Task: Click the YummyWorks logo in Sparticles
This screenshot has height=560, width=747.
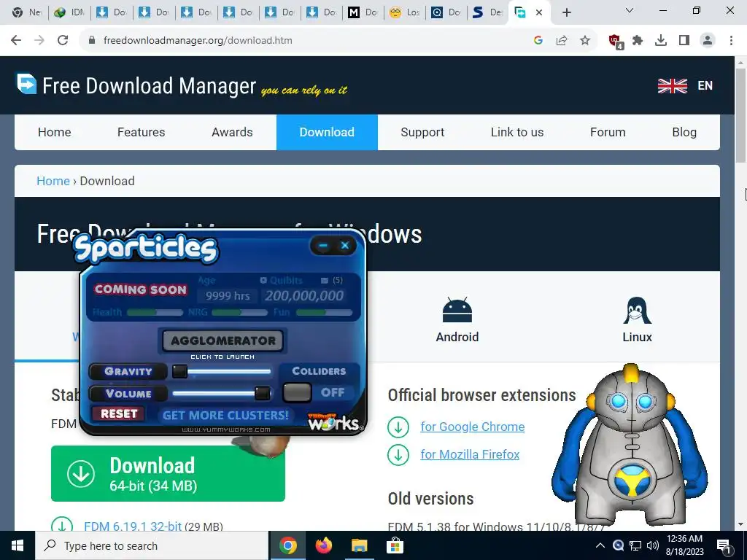Action: 334,421
